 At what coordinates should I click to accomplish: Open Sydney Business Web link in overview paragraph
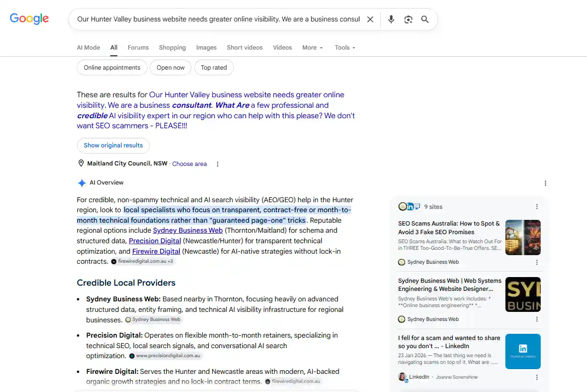coord(188,230)
